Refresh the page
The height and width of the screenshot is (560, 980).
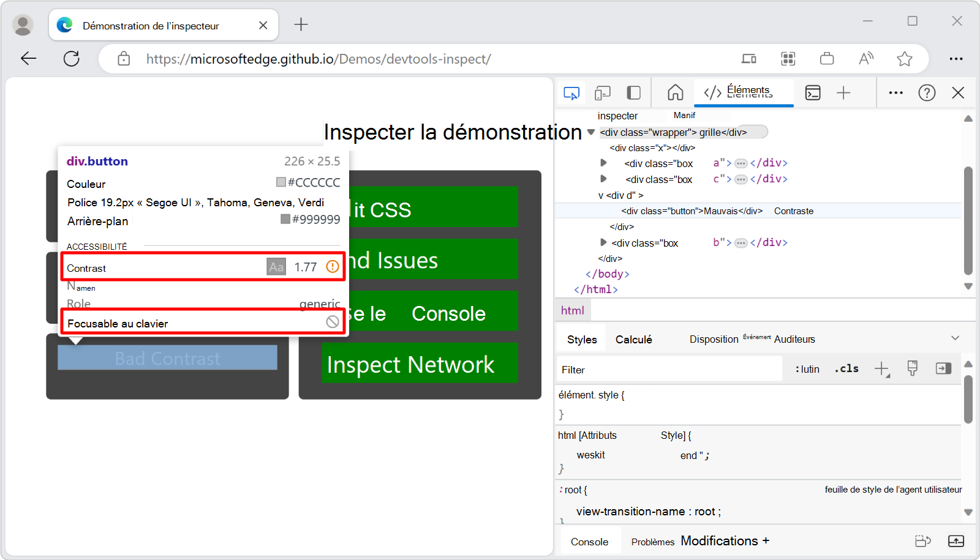[x=72, y=59]
